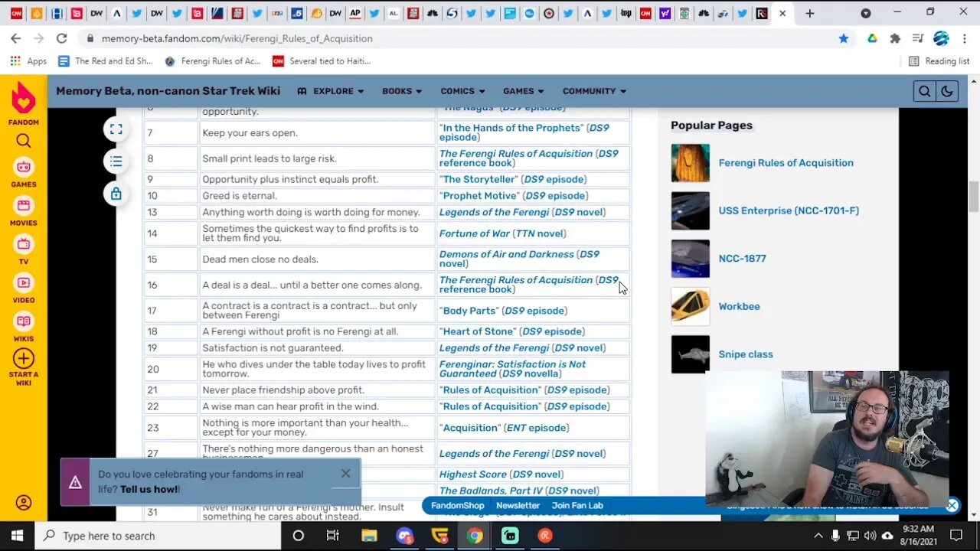The image size is (980, 551).
Task: Open the Books dropdown menu
Action: click(x=402, y=91)
